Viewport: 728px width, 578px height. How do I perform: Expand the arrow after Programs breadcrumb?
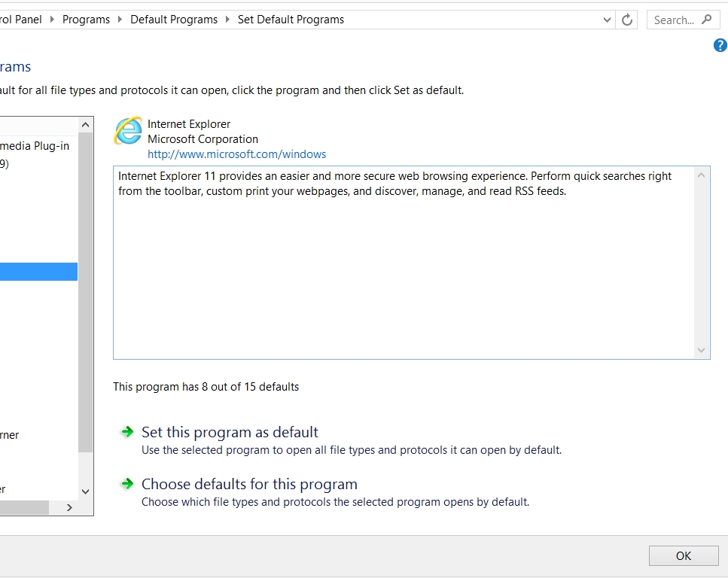click(x=120, y=20)
